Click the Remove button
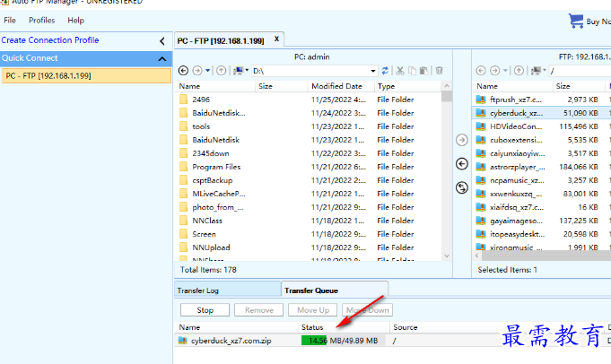Screen dimensions: 611x364 pos(258,310)
